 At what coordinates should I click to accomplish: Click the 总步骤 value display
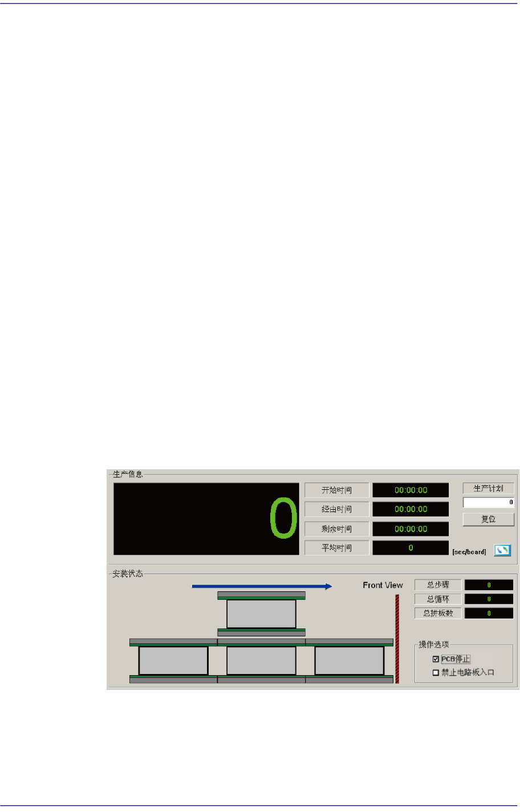(489, 584)
